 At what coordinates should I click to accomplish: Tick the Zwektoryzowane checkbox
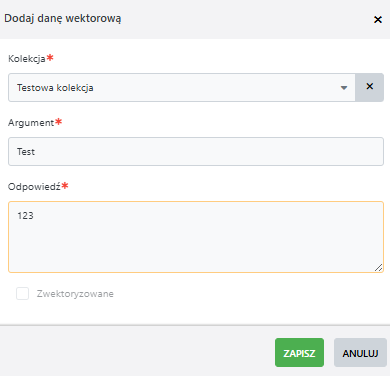(22, 294)
